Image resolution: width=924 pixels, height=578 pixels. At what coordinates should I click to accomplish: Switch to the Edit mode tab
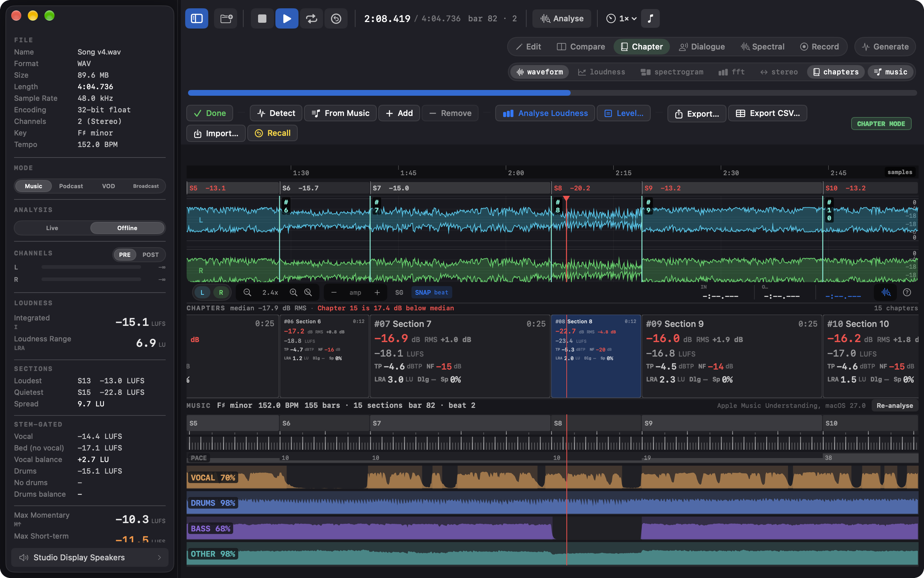coord(528,47)
